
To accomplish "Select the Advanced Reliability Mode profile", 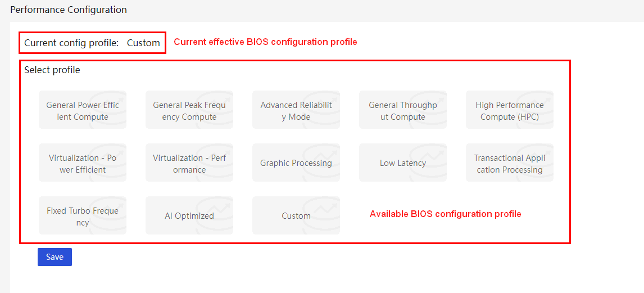I will [x=296, y=110].
